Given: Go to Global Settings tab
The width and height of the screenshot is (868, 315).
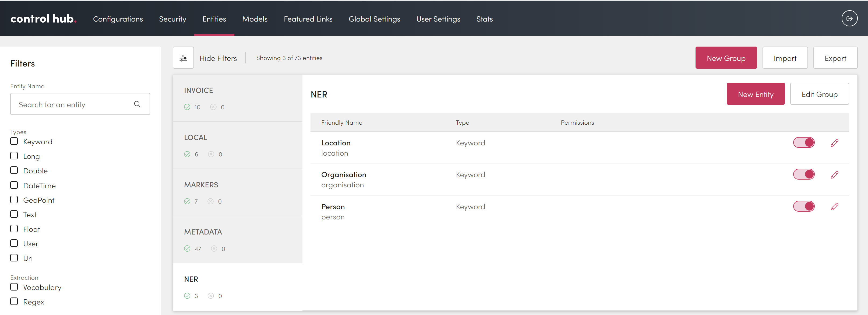Looking at the screenshot, I should coord(374,19).
